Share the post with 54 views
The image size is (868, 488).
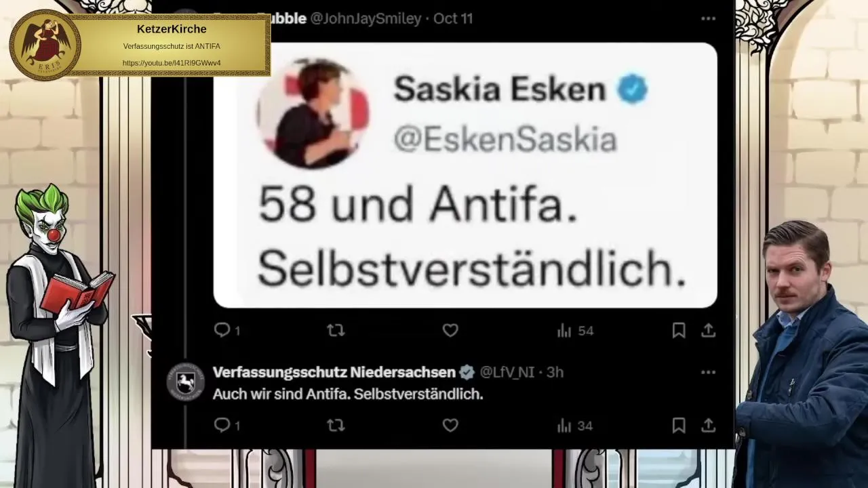pos(708,330)
